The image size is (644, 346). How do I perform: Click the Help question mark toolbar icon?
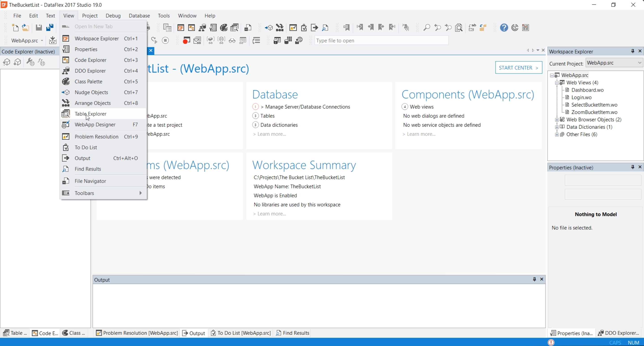click(x=504, y=28)
